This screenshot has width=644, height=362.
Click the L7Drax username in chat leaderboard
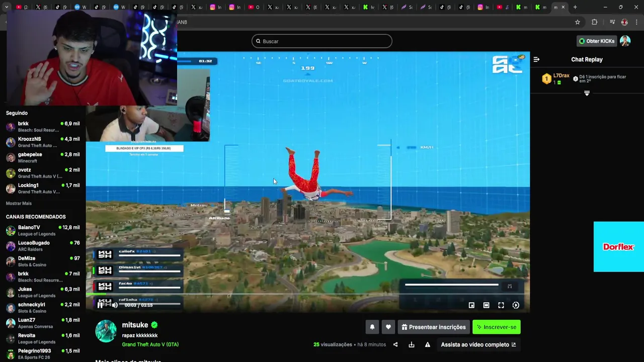point(561,76)
